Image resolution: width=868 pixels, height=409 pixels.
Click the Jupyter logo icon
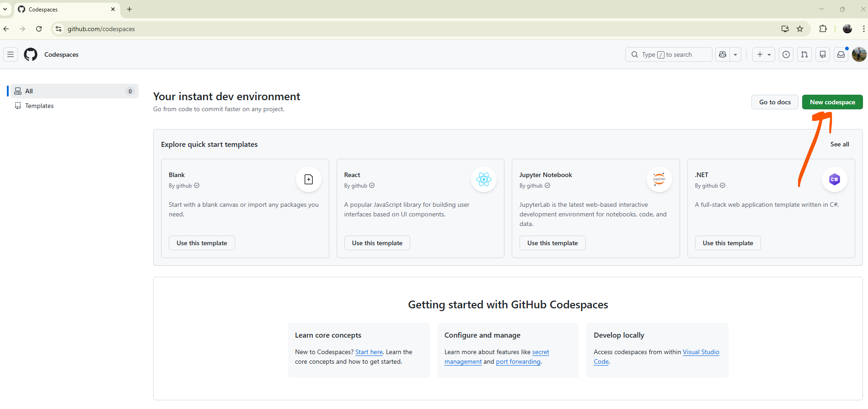pyautogui.click(x=659, y=179)
